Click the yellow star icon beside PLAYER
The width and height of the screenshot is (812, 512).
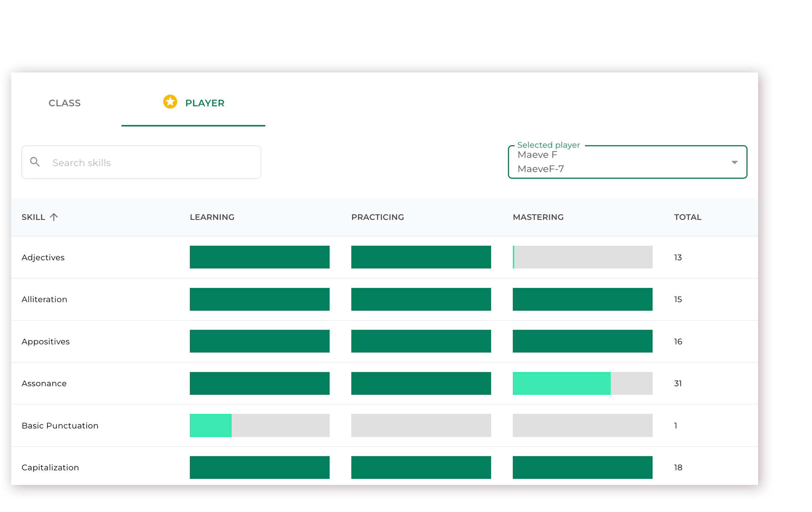tap(170, 101)
